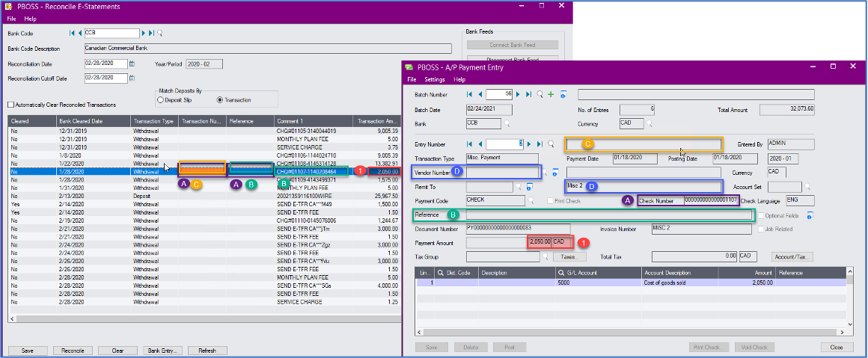Open Bank Entry... dialog
The image size is (868, 358).
[x=163, y=351]
